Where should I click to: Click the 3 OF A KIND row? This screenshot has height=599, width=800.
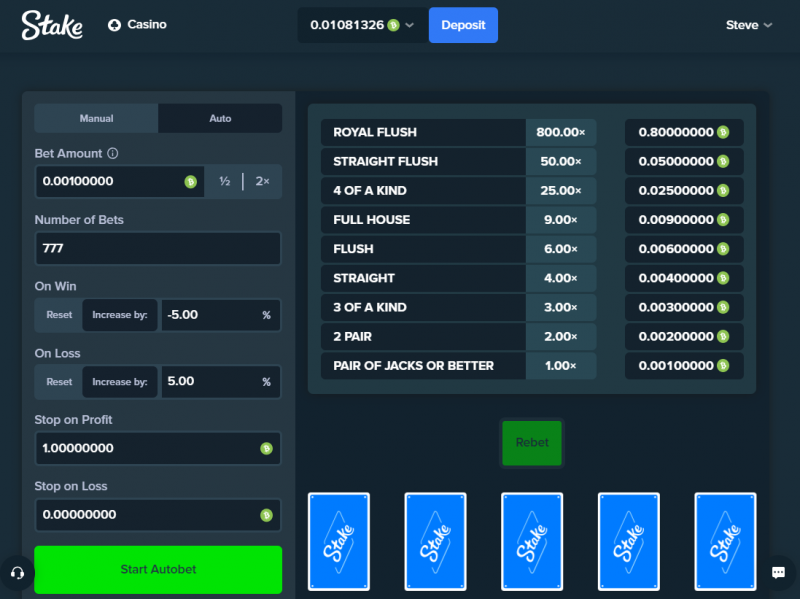tap(532, 308)
